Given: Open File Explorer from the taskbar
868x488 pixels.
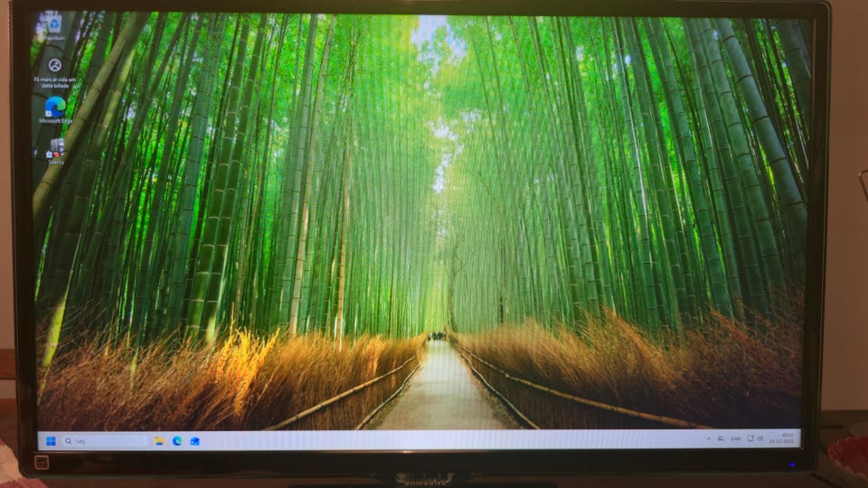Looking at the screenshot, I should tap(159, 441).
